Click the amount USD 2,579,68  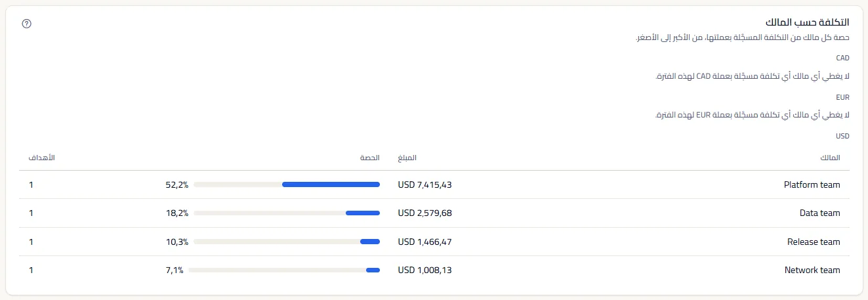425,213
